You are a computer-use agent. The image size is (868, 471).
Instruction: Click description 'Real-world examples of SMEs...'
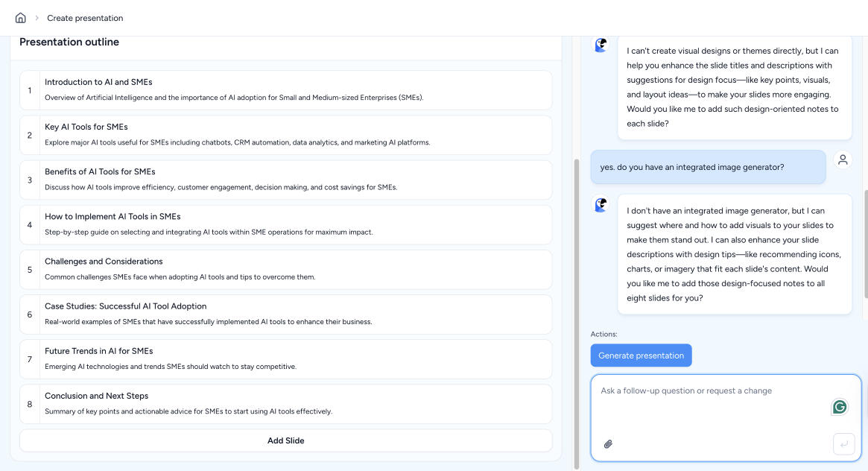click(208, 321)
